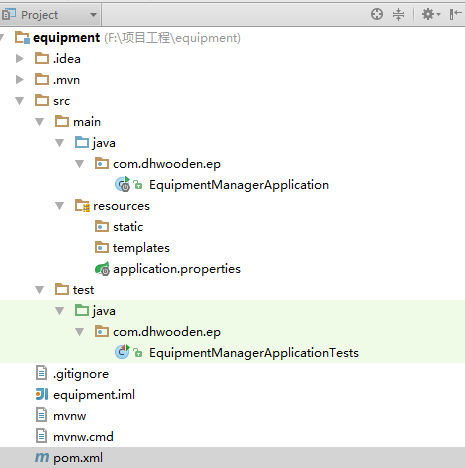The width and height of the screenshot is (465, 468).
Task: Collapse the resources folder arrow
Action: click(59, 206)
